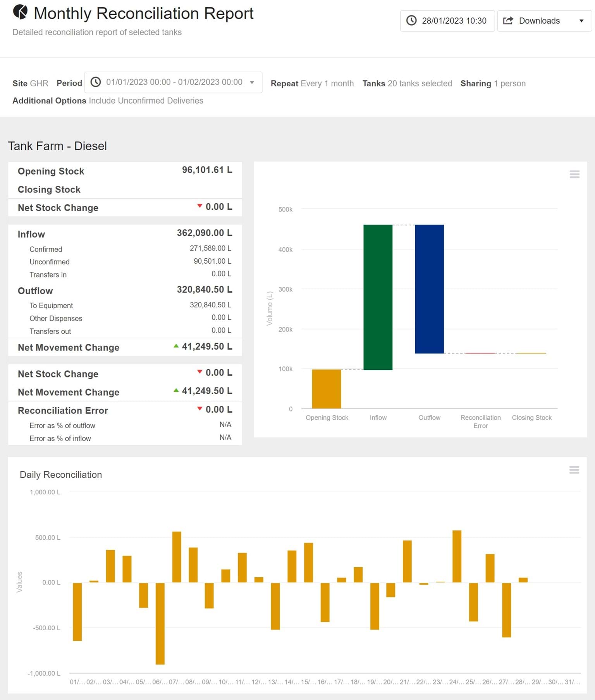Viewport: 595px width, 700px height.
Task: Click the Error as % of inflow label
Action: 60,438
